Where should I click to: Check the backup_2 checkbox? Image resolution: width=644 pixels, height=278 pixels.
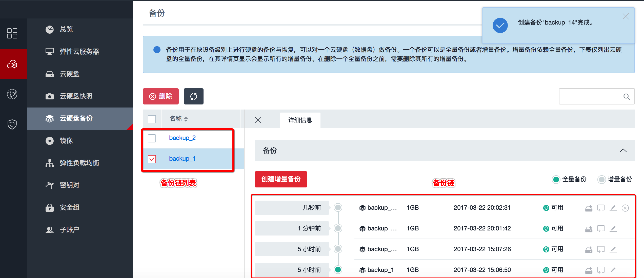(152, 138)
